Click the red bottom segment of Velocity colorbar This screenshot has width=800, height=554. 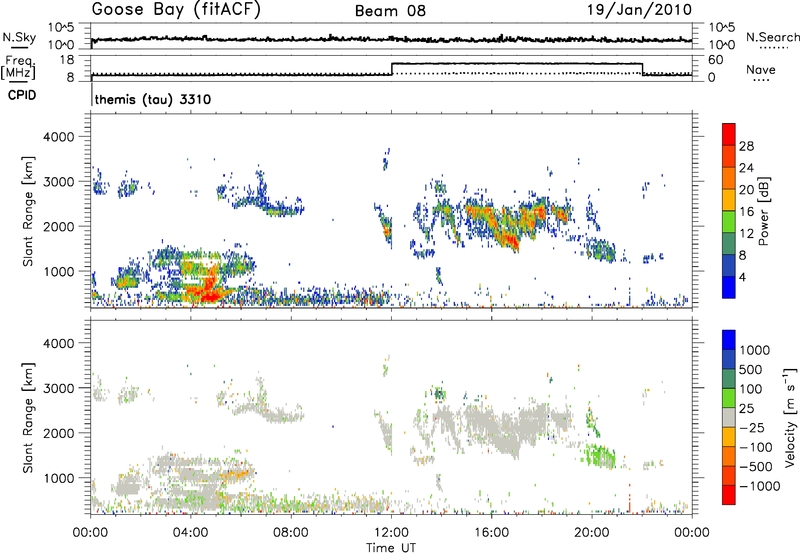click(x=729, y=495)
